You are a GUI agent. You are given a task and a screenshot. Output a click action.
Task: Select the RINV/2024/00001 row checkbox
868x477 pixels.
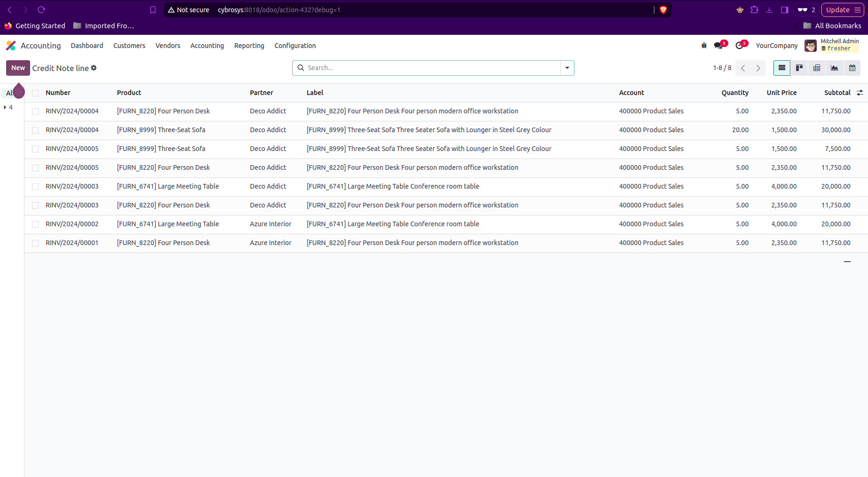[35, 243]
